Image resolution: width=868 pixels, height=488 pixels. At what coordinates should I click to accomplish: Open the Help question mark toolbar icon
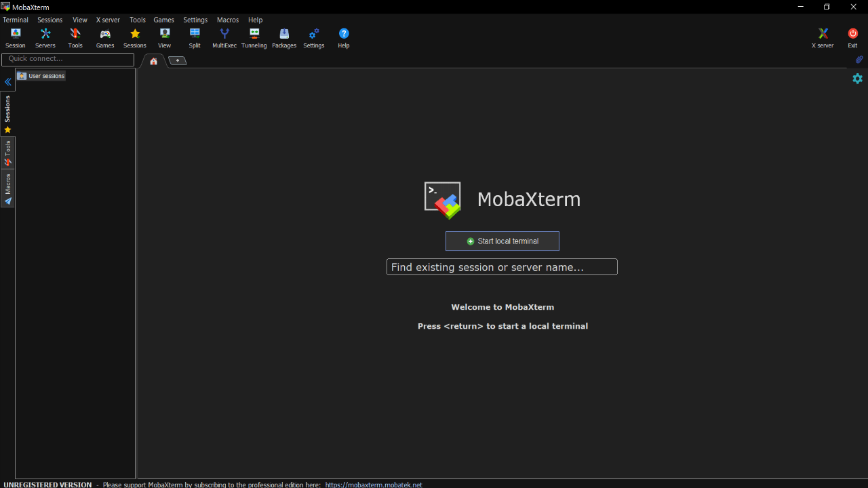click(344, 38)
